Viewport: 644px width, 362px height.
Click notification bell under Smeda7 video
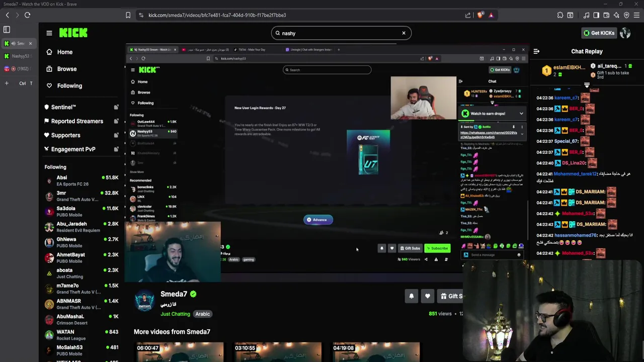tap(411, 296)
